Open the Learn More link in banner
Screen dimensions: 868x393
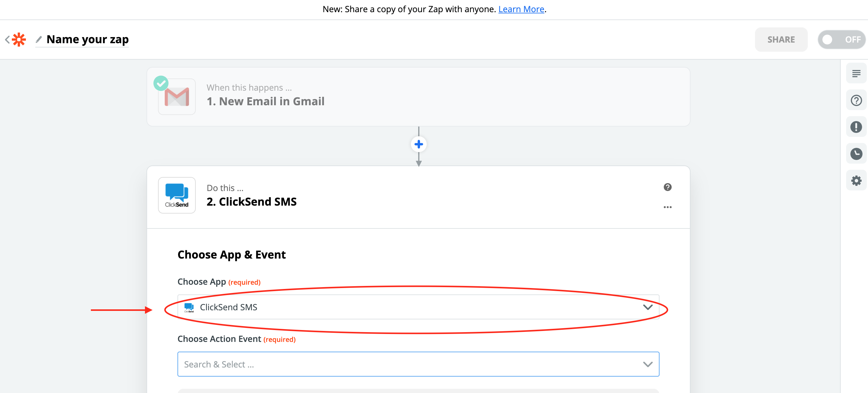(521, 9)
